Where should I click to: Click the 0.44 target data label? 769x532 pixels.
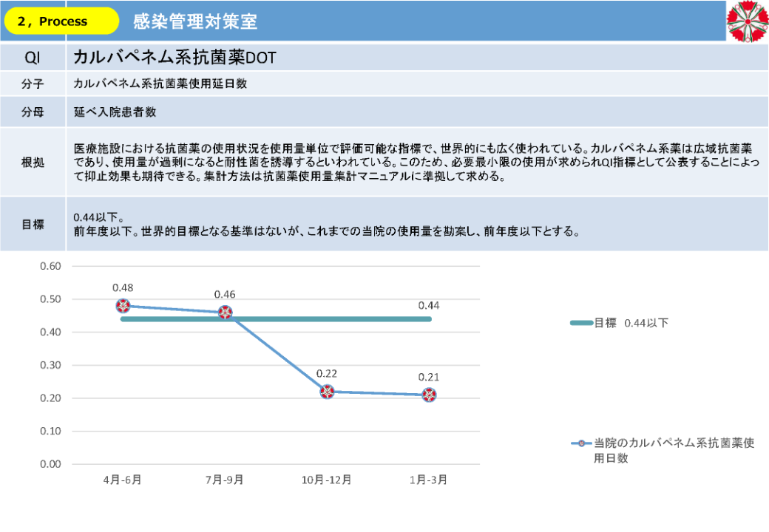pos(429,305)
